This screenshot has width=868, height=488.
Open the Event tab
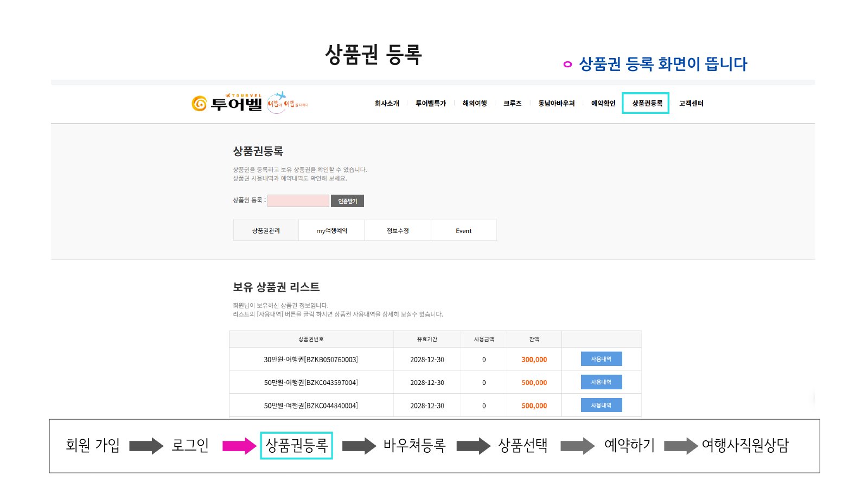[x=464, y=230]
